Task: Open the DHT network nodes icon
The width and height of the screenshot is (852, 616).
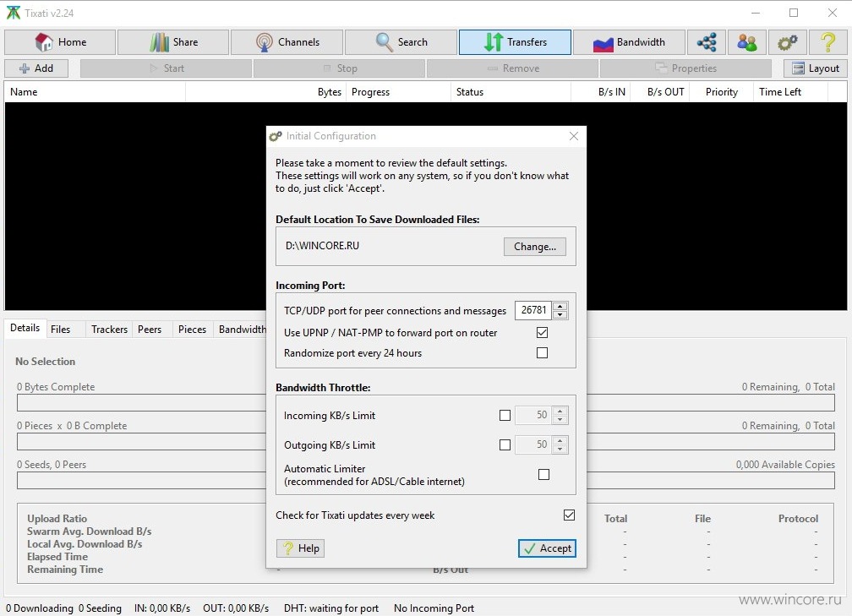Action: pyautogui.click(x=707, y=42)
